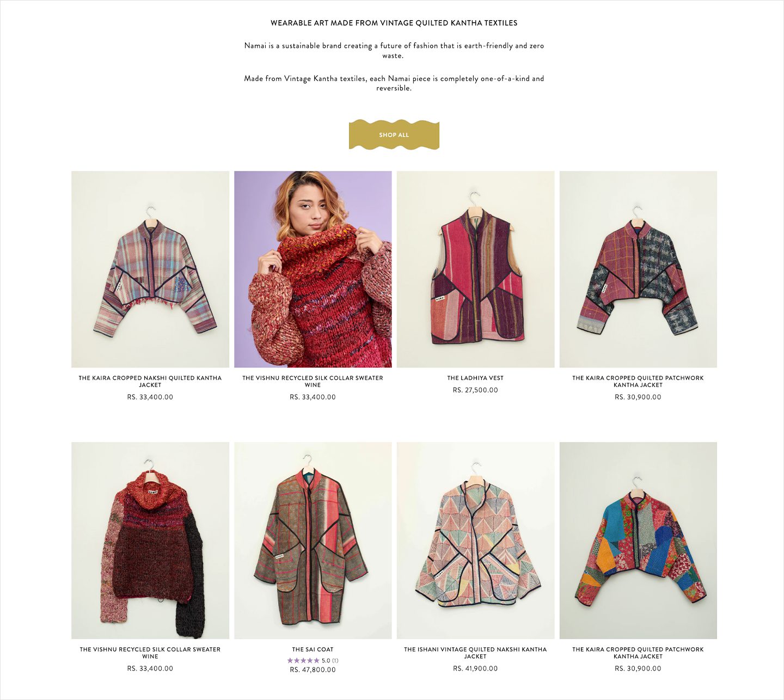
Task: Open the wine collar sweater hanger photo
Action: tap(150, 541)
